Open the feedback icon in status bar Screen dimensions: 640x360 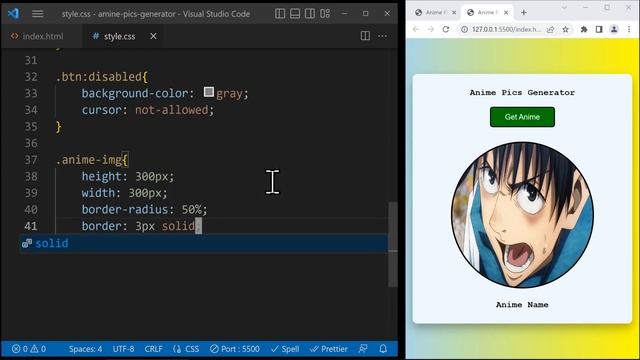pos(363,349)
